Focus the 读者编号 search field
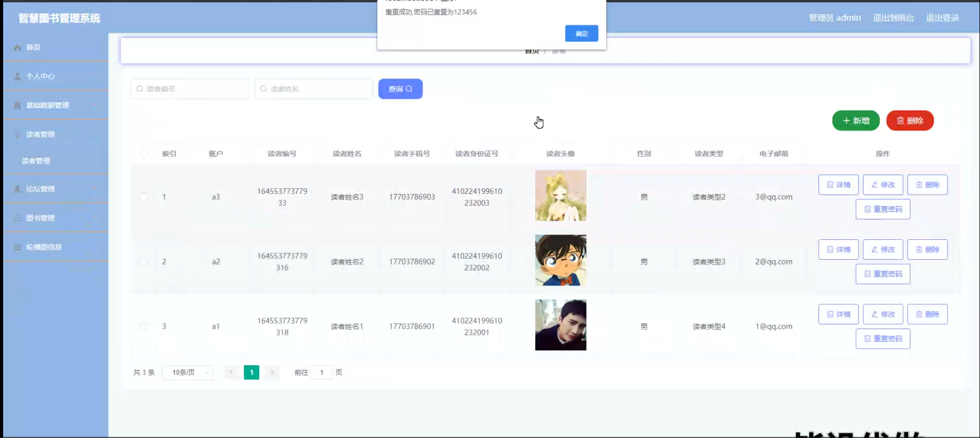Screen dimensions: 980x438 pos(190,89)
